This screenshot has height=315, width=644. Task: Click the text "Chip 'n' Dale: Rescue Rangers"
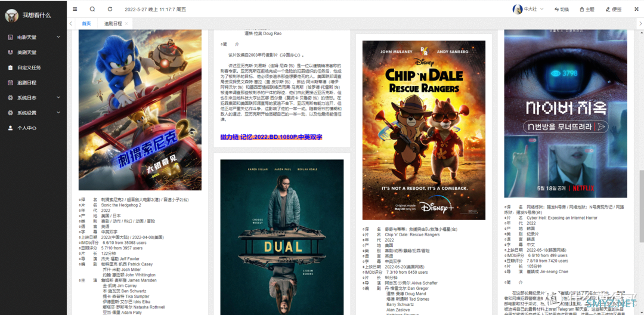[x=413, y=235]
